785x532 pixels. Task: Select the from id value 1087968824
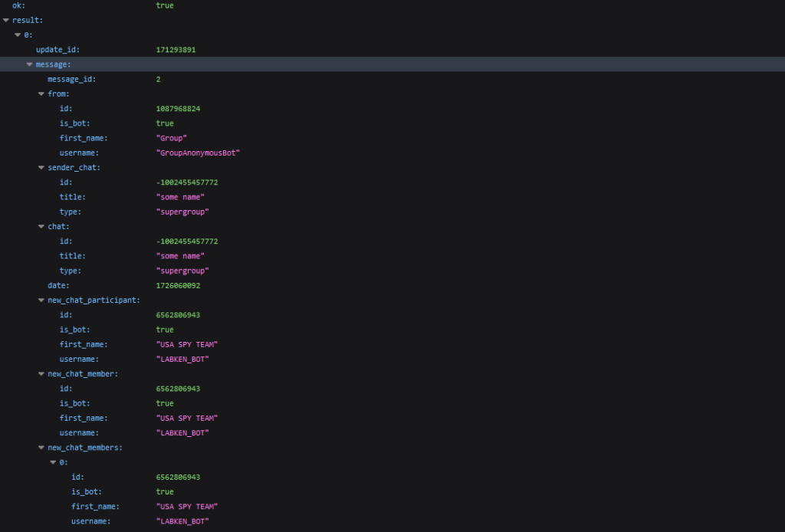point(178,109)
